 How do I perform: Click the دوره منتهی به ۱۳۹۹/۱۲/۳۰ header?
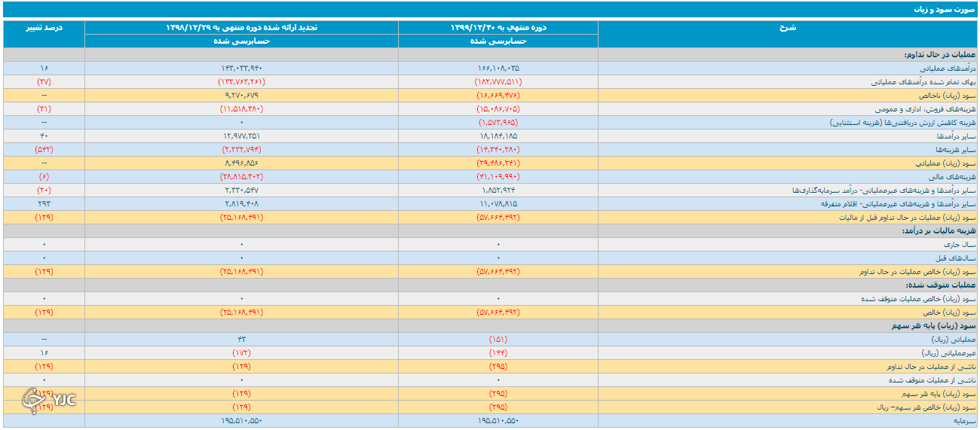[498, 27]
